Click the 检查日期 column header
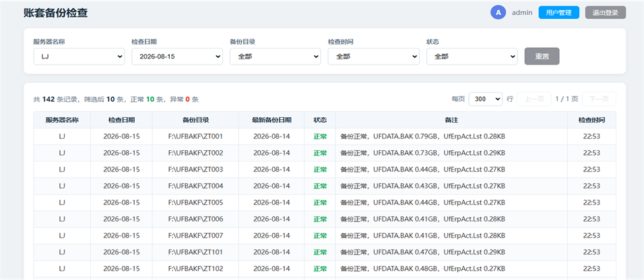This screenshot has height=280, width=644. [x=121, y=120]
